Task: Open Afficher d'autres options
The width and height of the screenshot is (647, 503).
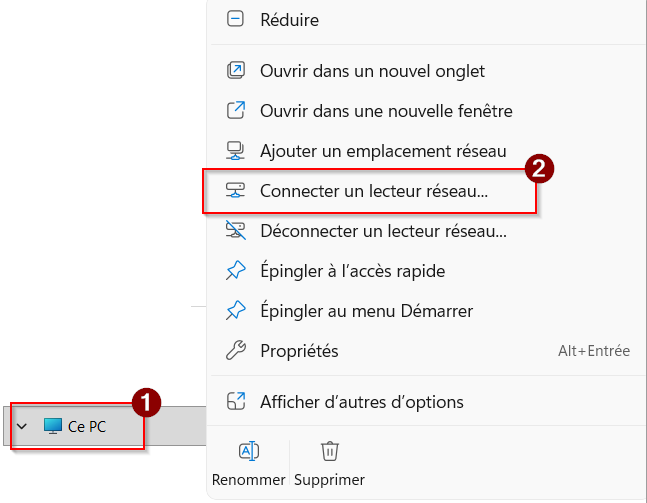Action: 361,401
